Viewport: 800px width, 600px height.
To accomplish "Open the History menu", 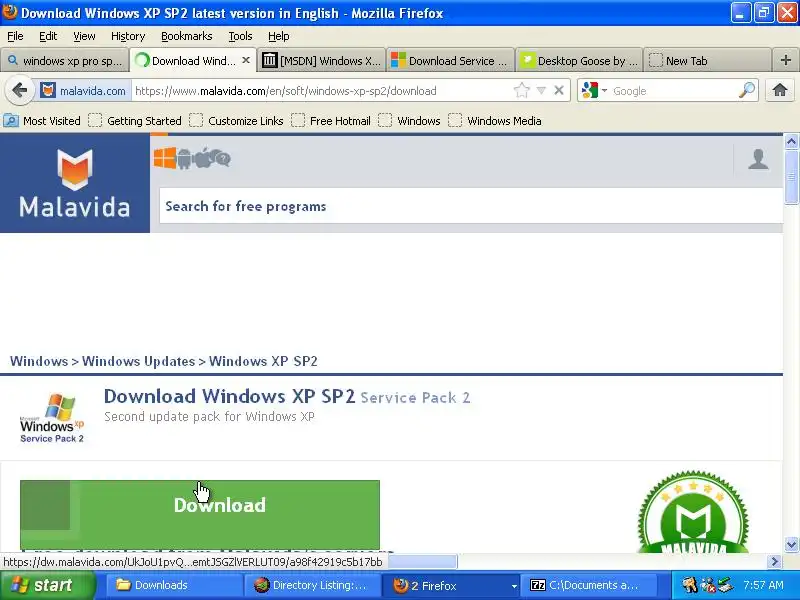I will tap(128, 36).
